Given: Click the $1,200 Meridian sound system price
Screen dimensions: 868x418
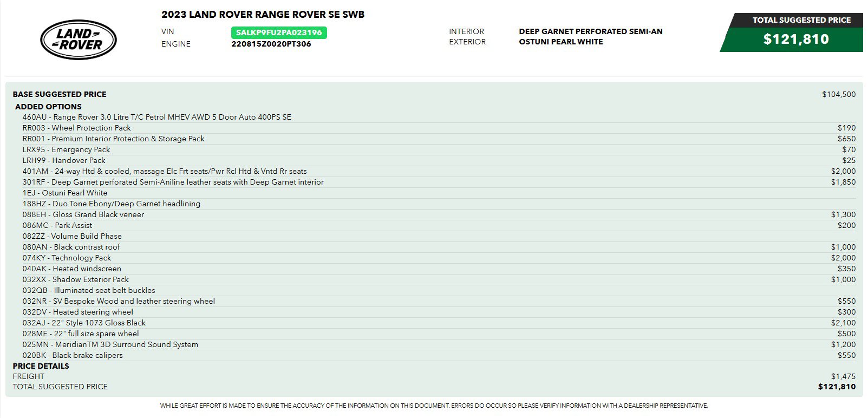Looking at the screenshot, I should coord(843,344).
